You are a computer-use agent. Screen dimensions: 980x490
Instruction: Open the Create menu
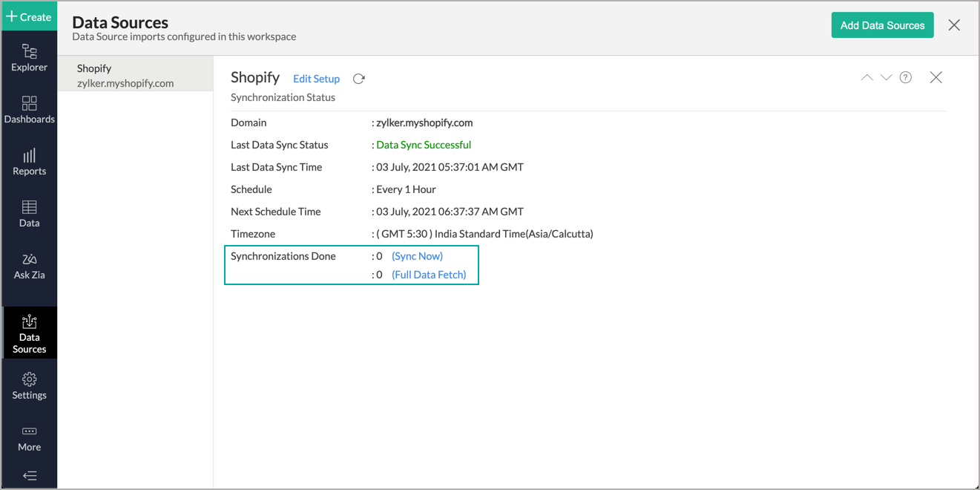point(29,16)
